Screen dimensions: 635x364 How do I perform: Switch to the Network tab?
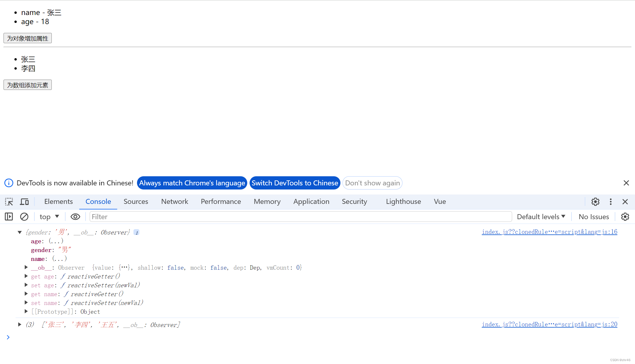[175, 202]
